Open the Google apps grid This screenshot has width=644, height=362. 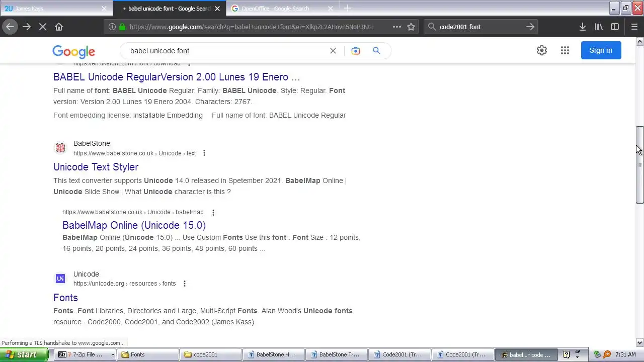point(565,50)
